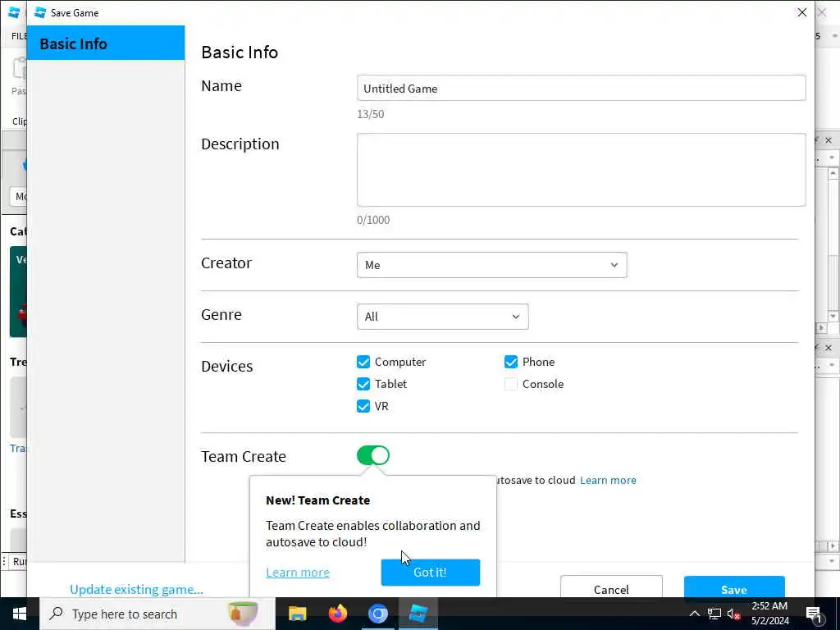Edit the game Name field
This screenshot has height=630, width=840.
[582, 88]
